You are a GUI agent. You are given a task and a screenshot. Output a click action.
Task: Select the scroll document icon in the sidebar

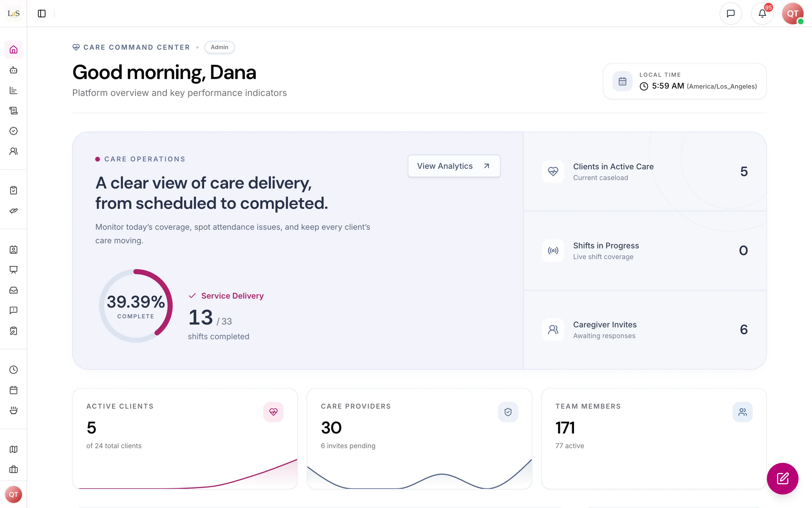(14, 111)
